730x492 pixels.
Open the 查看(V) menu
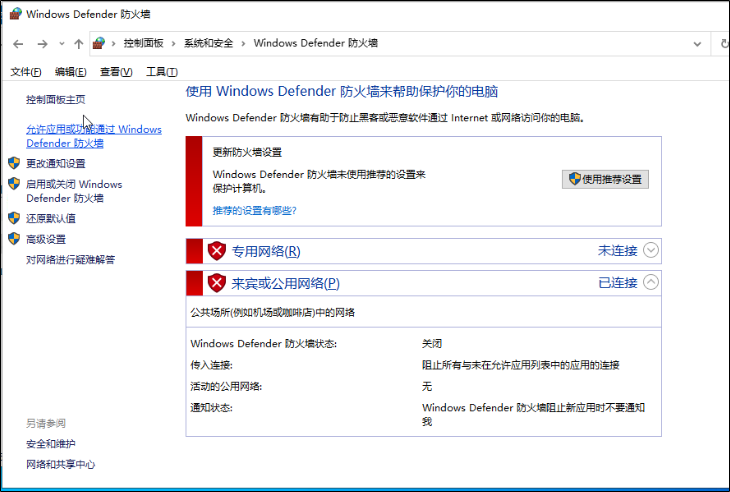[x=116, y=72]
